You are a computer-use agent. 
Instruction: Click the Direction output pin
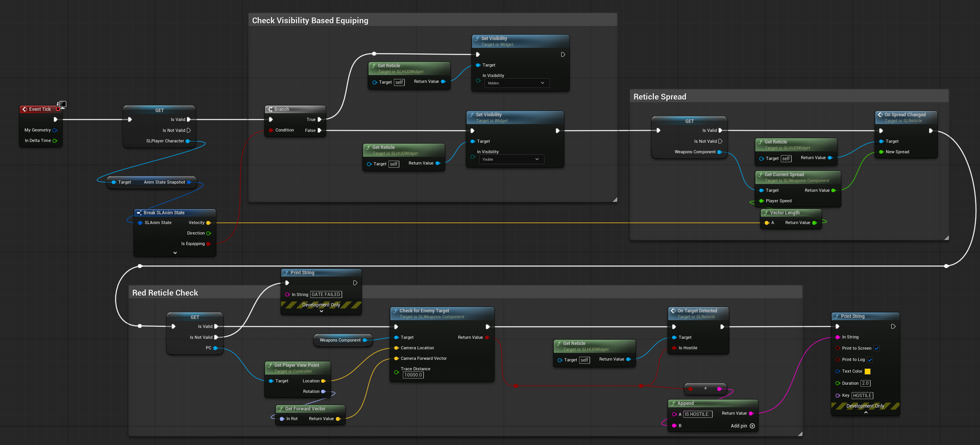tap(209, 233)
